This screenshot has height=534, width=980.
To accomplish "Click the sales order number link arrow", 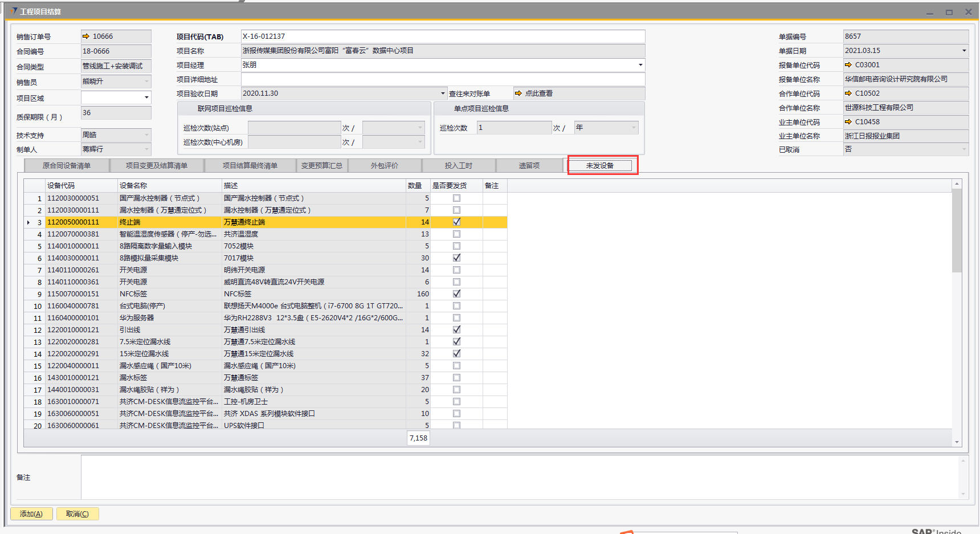I will coord(86,36).
